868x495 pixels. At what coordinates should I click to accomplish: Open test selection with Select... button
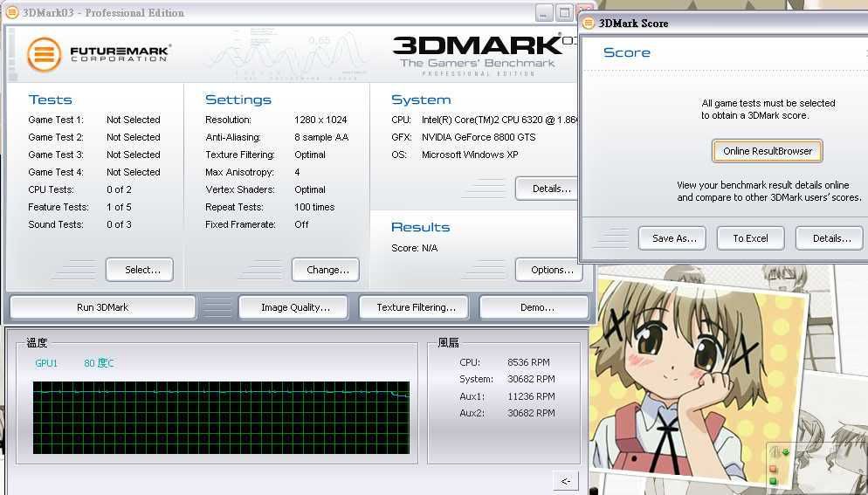point(140,270)
